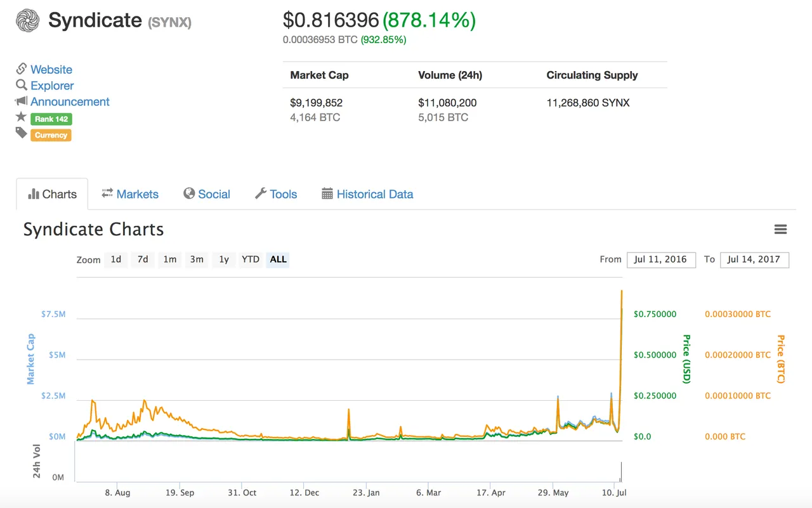Set chart zoom to 7d
Viewport: 812px width, 508px height.
143,259
